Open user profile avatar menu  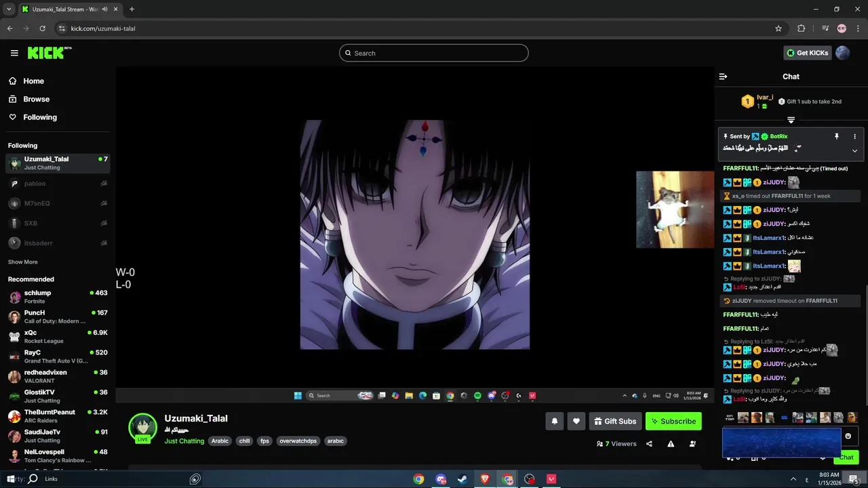[x=843, y=53]
